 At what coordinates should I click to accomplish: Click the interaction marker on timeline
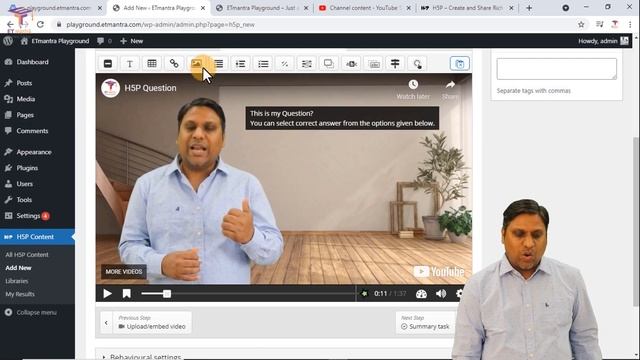[x=364, y=293]
